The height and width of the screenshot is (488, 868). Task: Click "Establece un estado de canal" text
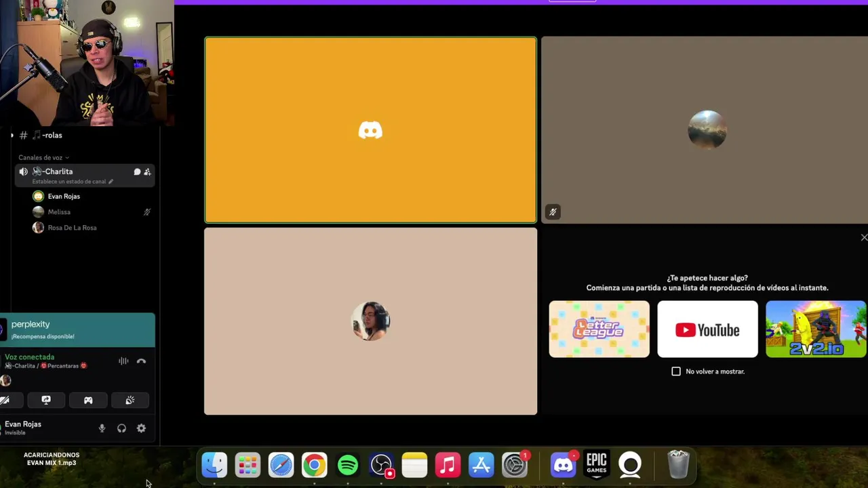point(68,182)
